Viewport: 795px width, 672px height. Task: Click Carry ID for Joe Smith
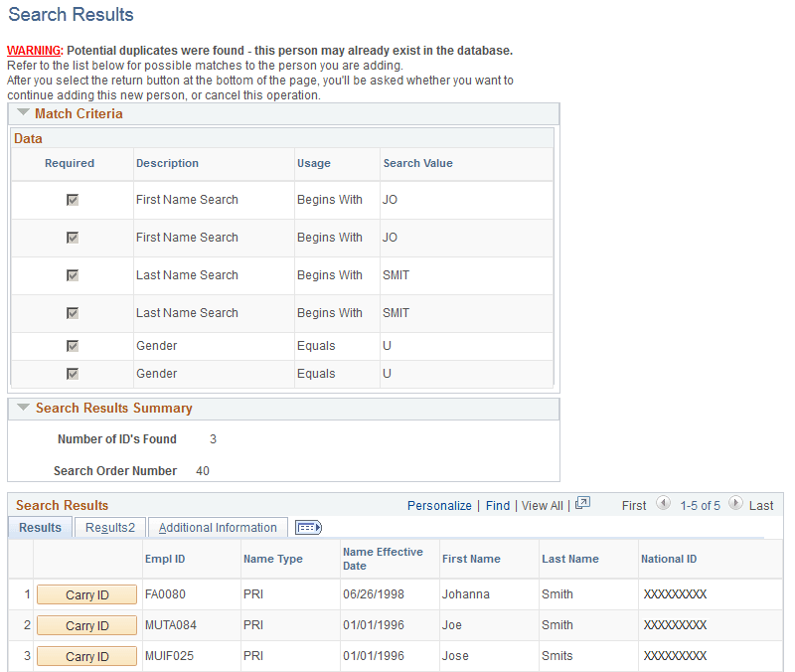click(x=86, y=624)
